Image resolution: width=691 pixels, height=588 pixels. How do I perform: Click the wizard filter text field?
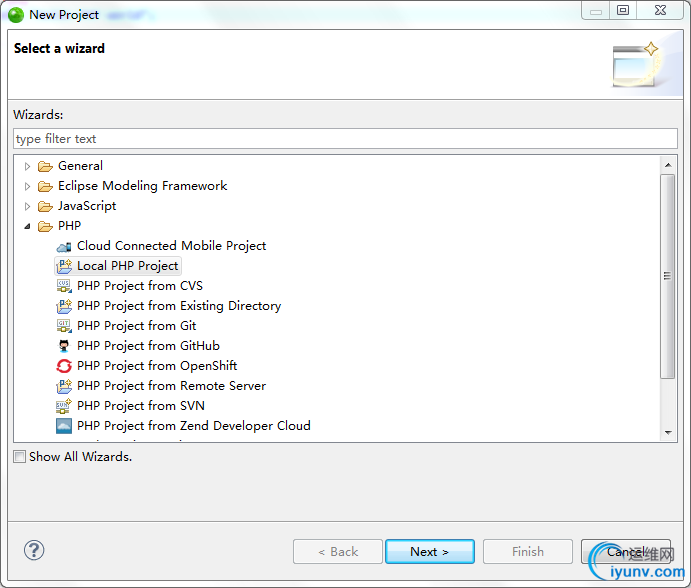(345, 139)
